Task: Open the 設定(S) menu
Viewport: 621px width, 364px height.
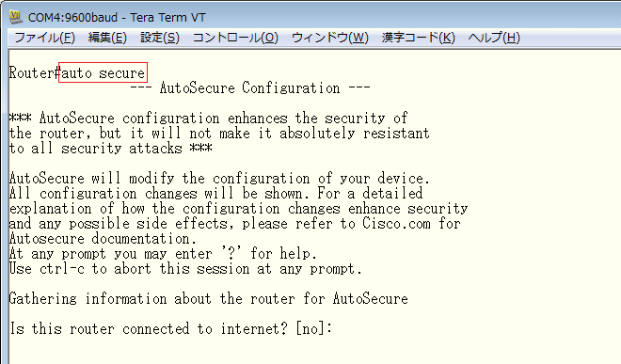Action: tap(160, 38)
